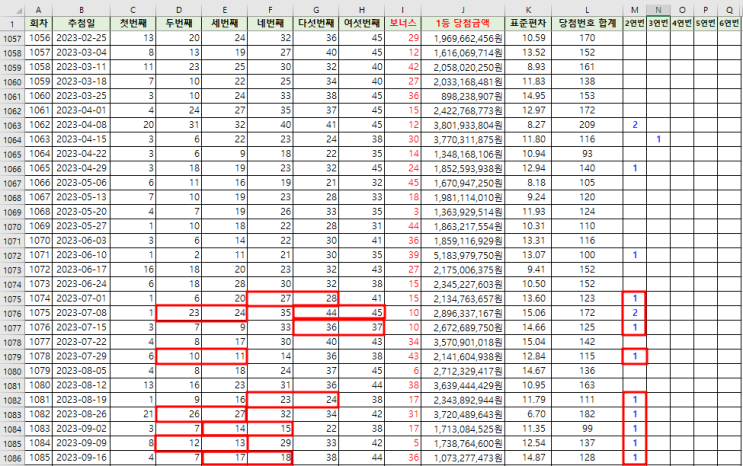The width and height of the screenshot is (743, 466).
Task: Click the 세번째 header cell
Action: tap(225, 23)
